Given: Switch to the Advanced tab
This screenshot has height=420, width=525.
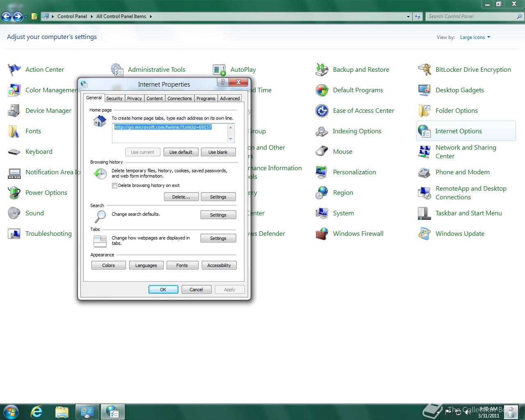Looking at the screenshot, I should point(230,98).
